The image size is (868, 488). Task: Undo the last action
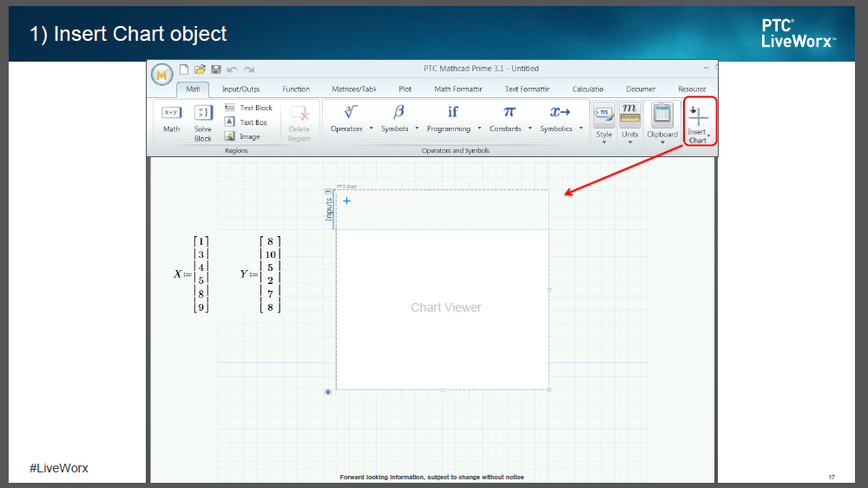click(232, 69)
